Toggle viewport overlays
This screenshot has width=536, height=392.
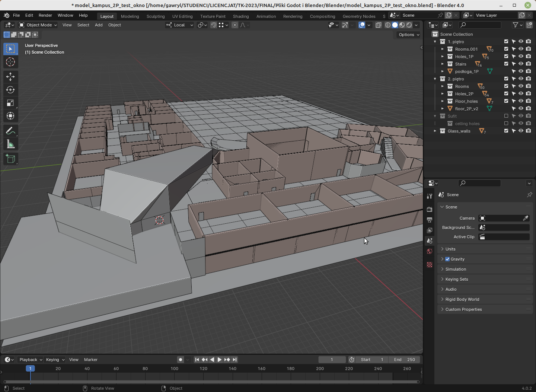coord(362,25)
